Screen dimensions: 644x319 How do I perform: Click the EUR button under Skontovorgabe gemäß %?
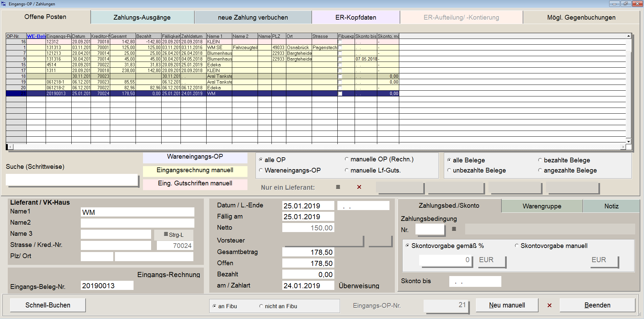pos(492,261)
